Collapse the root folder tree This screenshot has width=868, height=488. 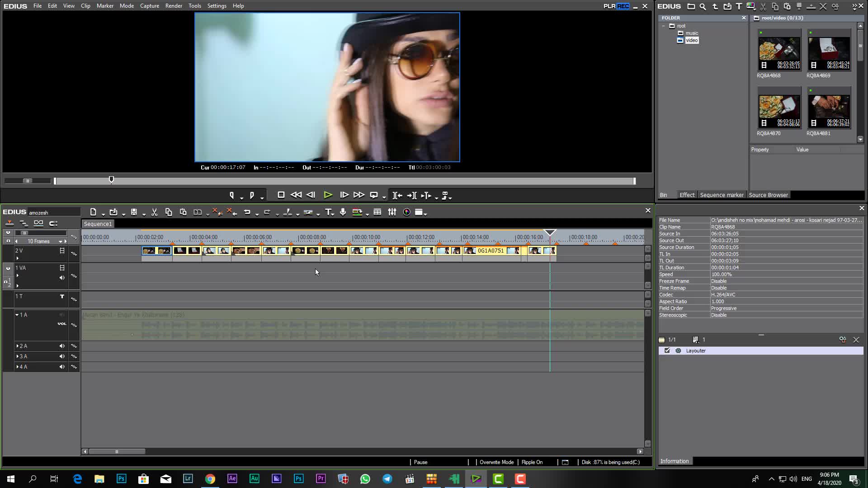pos(664,26)
